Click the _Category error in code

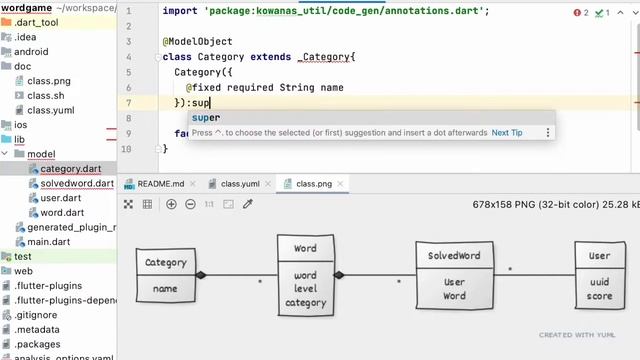click(x=323, y=57)
